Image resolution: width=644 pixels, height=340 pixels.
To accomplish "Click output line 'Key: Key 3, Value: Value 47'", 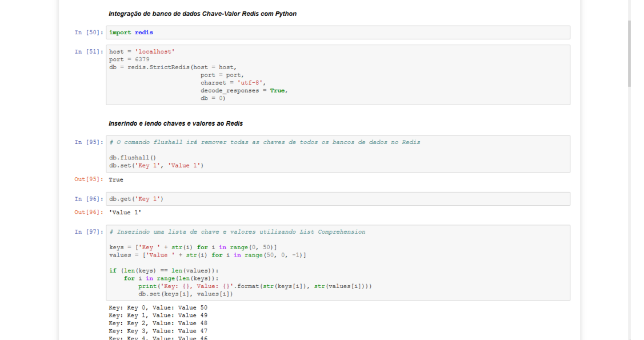I will point(158,331).
